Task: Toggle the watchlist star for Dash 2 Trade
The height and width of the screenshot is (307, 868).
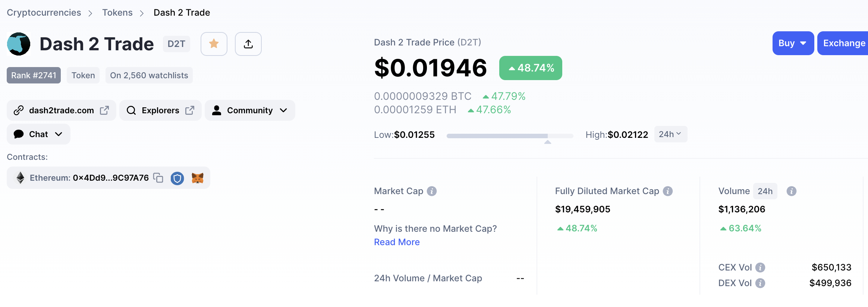Action: coord(214,44)
